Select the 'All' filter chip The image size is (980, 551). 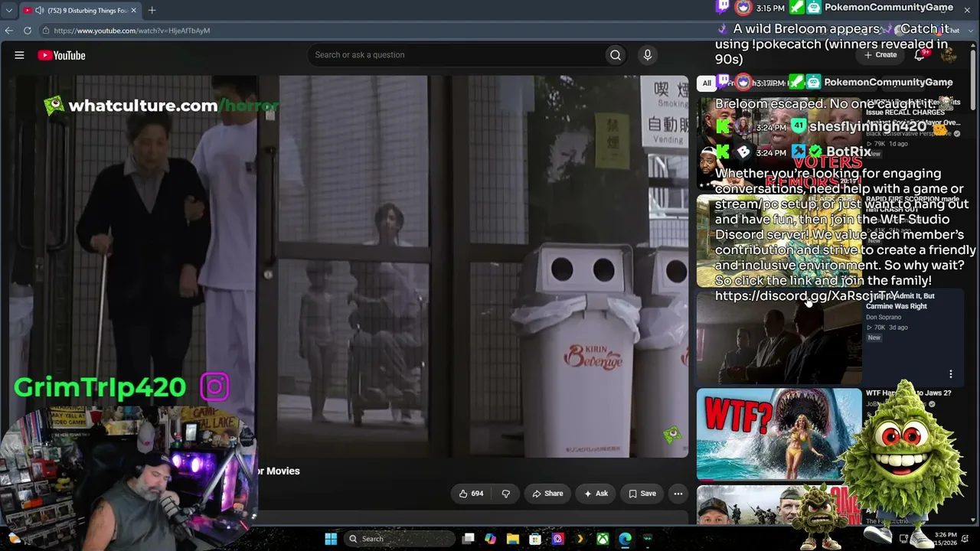[x=707, y=83]
